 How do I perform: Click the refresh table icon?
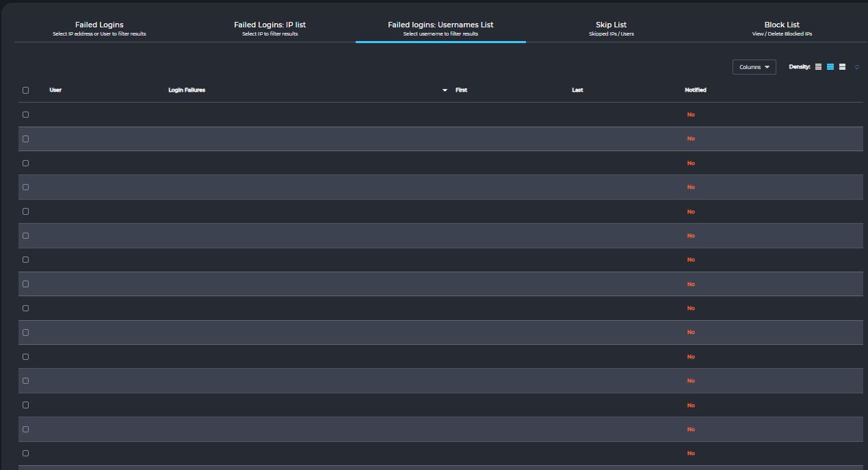(x=857, y=67)
